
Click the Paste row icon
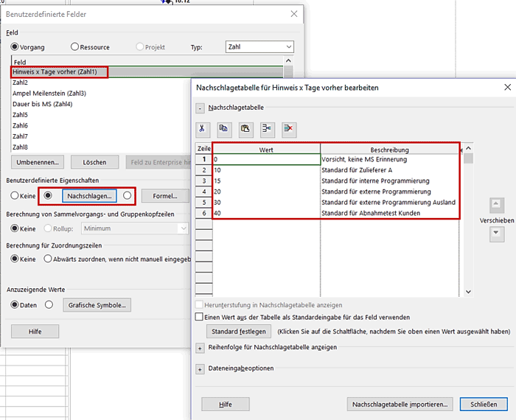(x=245, y=128)
